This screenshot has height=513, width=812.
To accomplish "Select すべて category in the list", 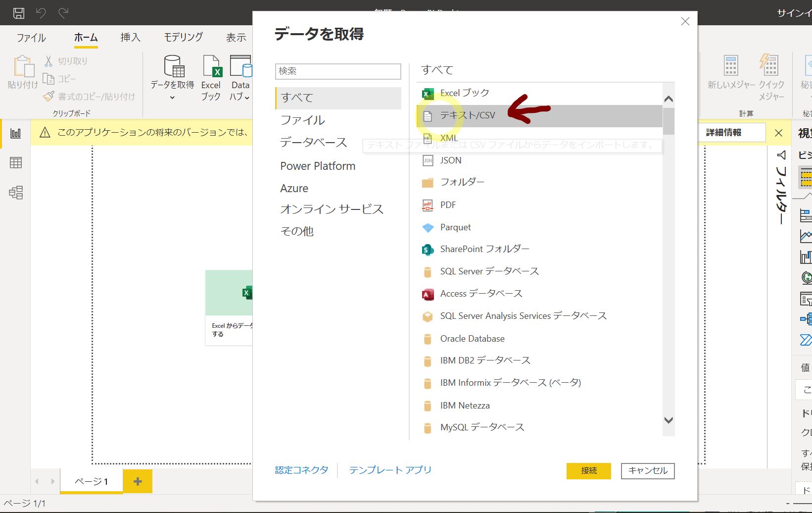I will pyautogui.click(x=338, y=98).
